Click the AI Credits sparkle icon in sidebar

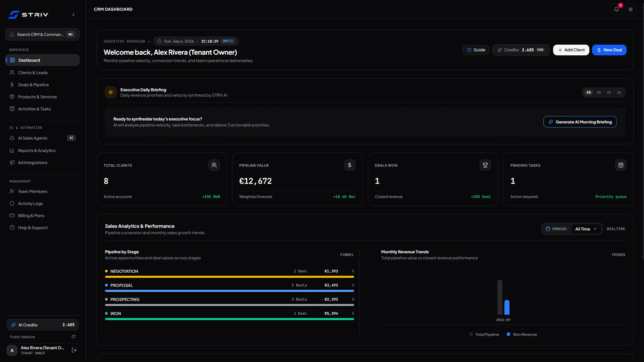tap(13, 325)
